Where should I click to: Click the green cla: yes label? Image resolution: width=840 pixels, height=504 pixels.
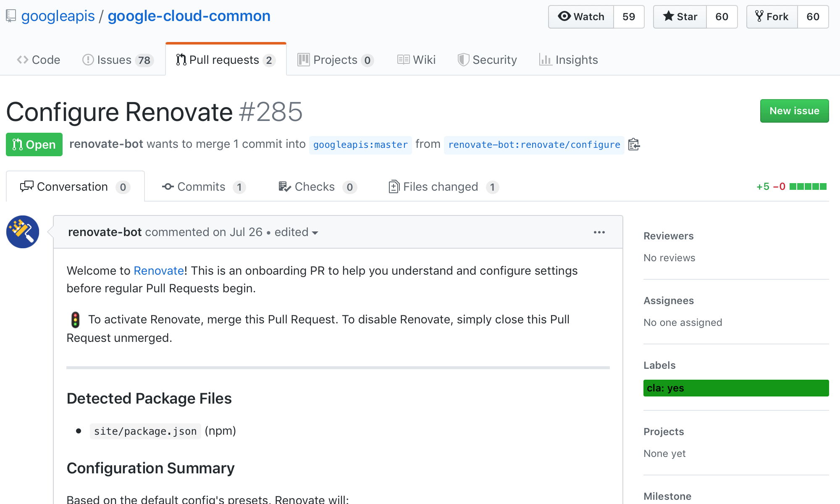coord(736,388)
